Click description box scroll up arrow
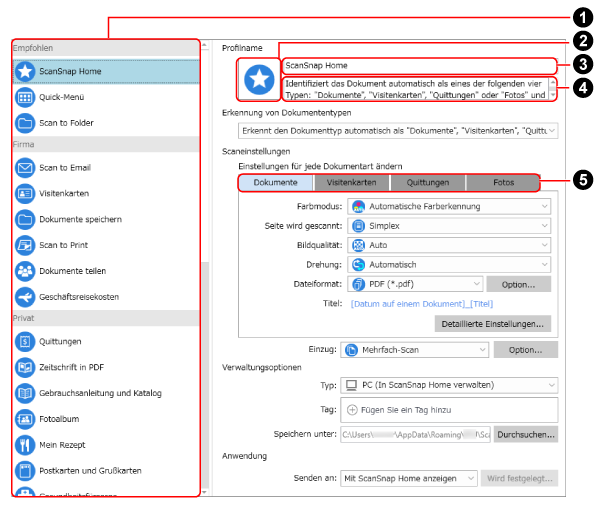 click(x=553, y=82)
